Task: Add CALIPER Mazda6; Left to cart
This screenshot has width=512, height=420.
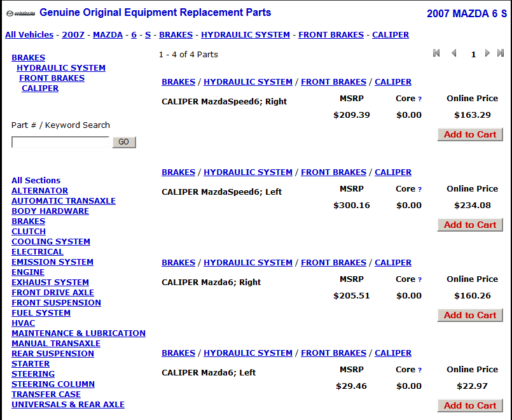Action: (470, 405)
